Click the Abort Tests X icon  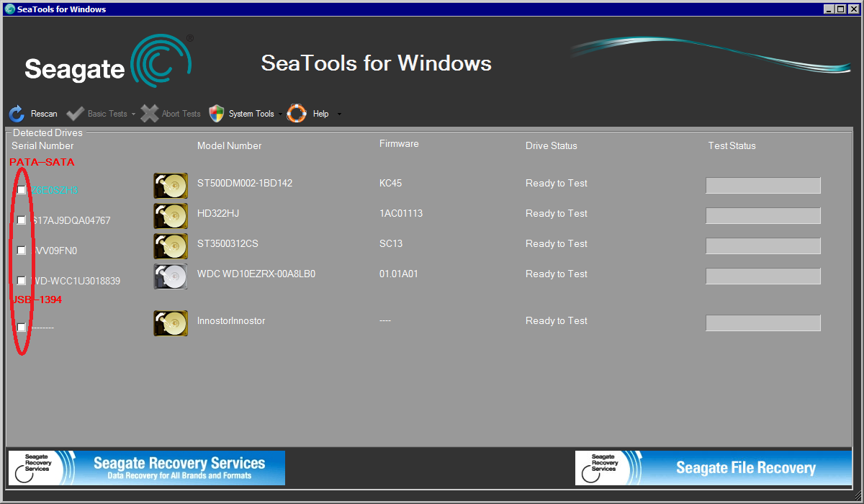pos(149,114)
